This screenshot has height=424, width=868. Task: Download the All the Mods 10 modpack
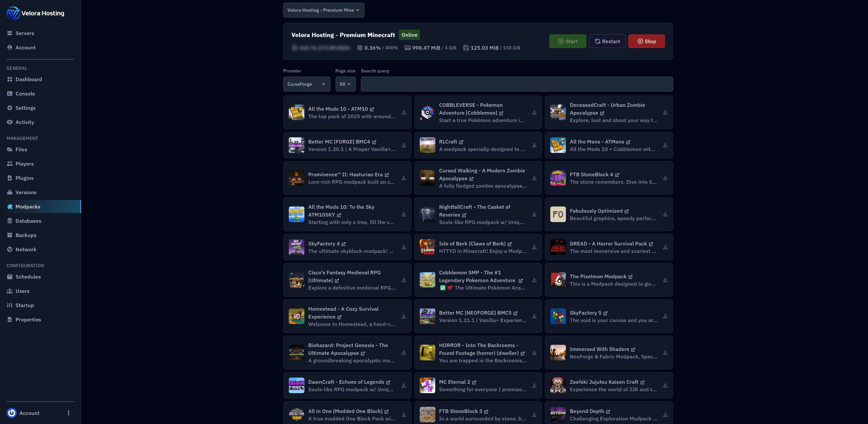point(403,112)
